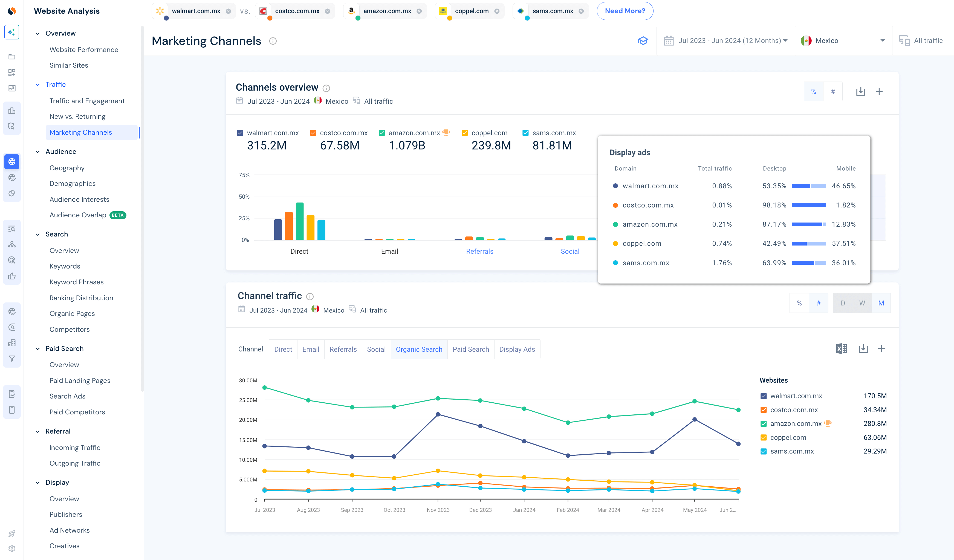Remove amazon.com.mx from comparison
Viewport: 954px width, 560px height.
tap(419, 11)
